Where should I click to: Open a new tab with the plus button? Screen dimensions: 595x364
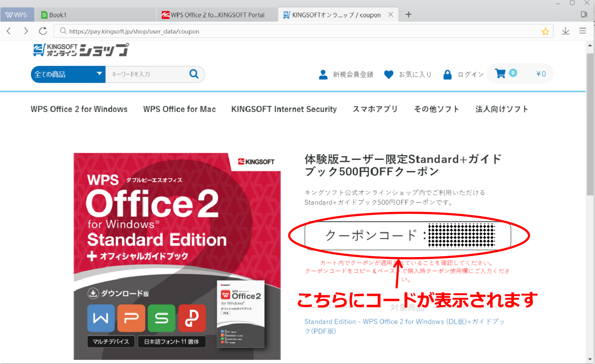pyautogui.click(x=408, y=14)
